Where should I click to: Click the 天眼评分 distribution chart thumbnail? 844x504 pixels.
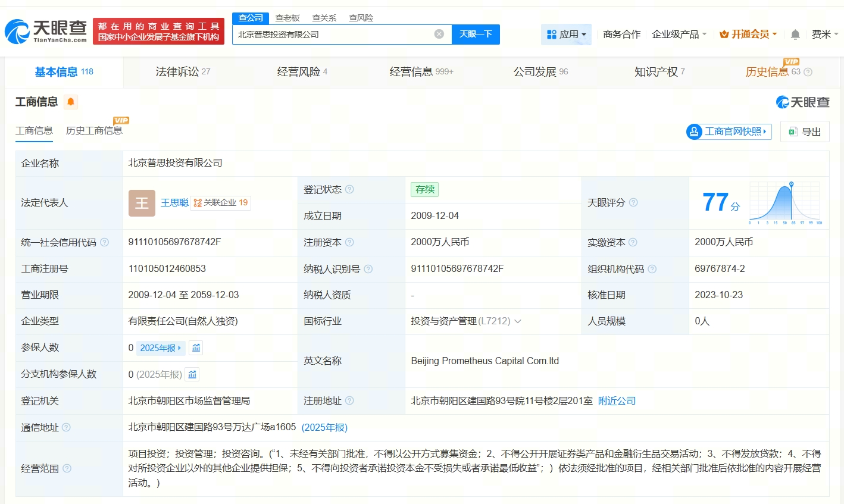(786, 203)
